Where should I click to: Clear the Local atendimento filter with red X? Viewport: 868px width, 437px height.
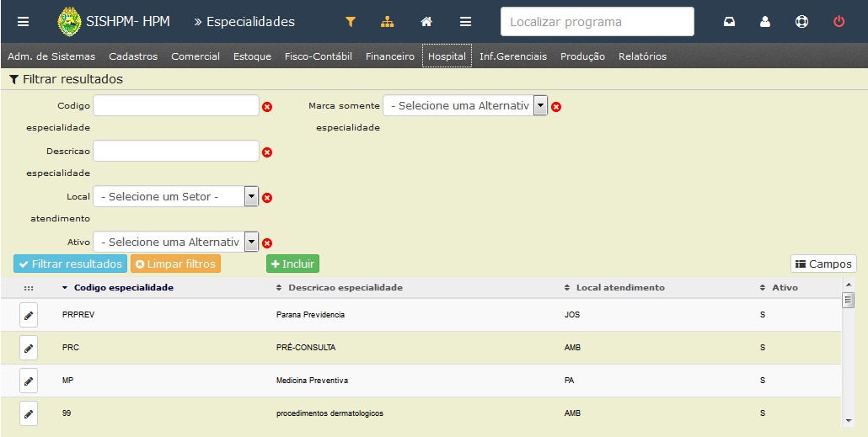coord(267,198)
